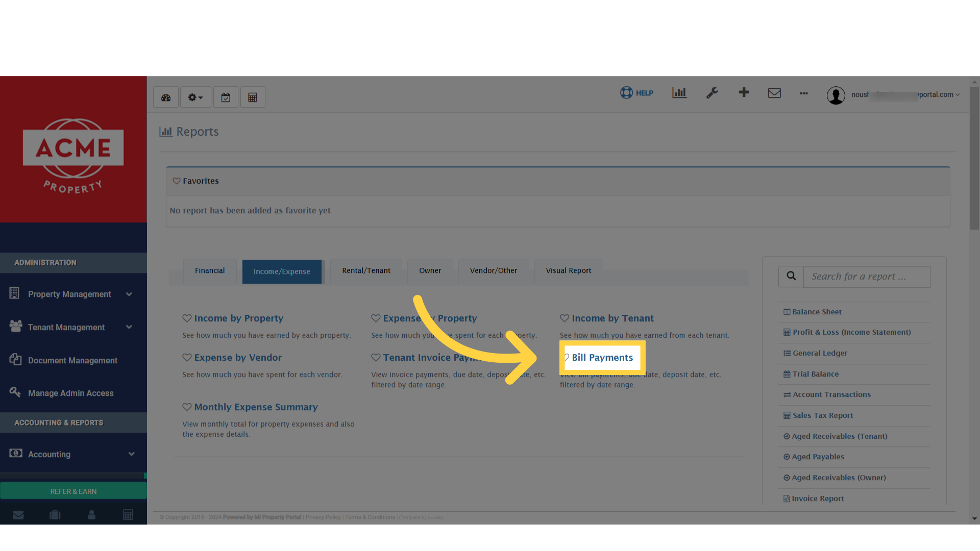
Task: Click the sidebar bottom calculator icon
Action: 128,515
